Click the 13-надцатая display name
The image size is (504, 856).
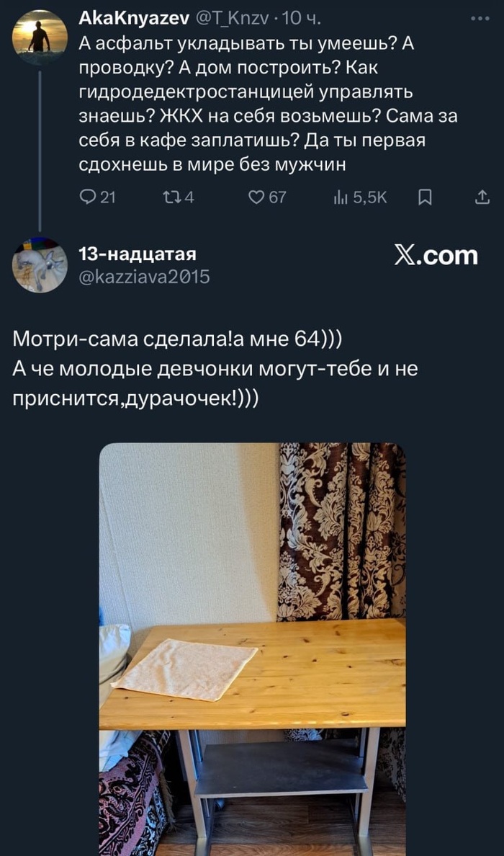[x=138, y=254]
